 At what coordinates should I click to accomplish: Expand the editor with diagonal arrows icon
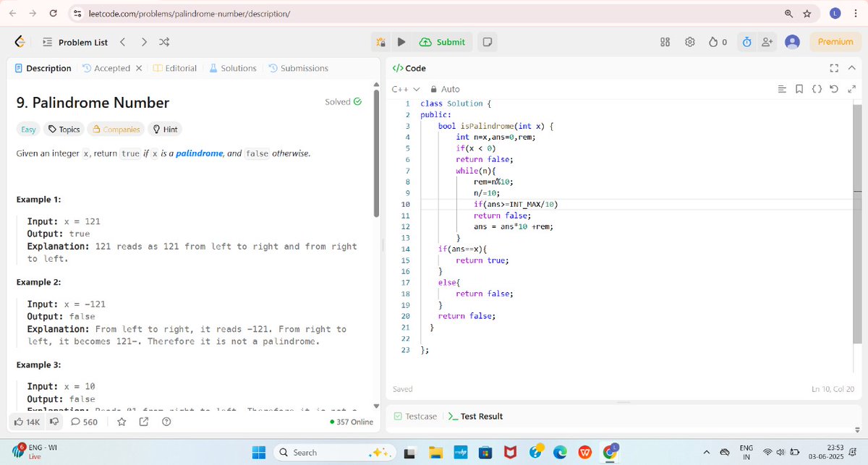tap(851, 89)
